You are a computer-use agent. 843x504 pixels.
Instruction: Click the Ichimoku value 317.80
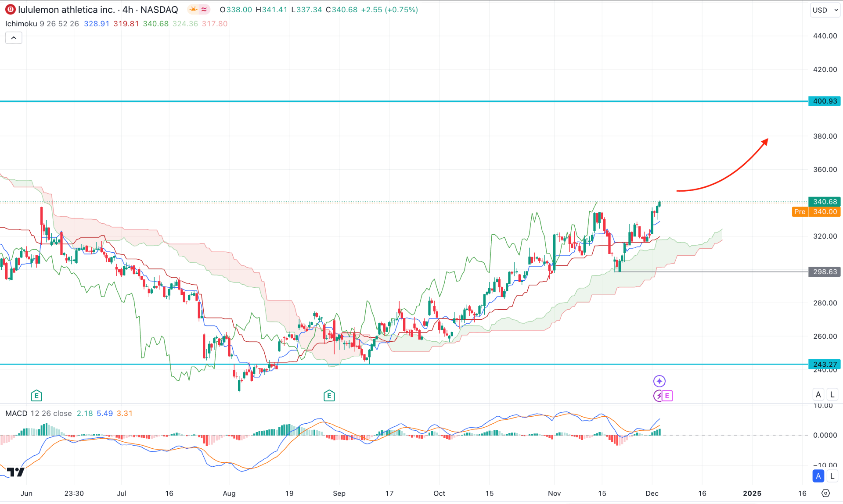(x=215, y=24)
